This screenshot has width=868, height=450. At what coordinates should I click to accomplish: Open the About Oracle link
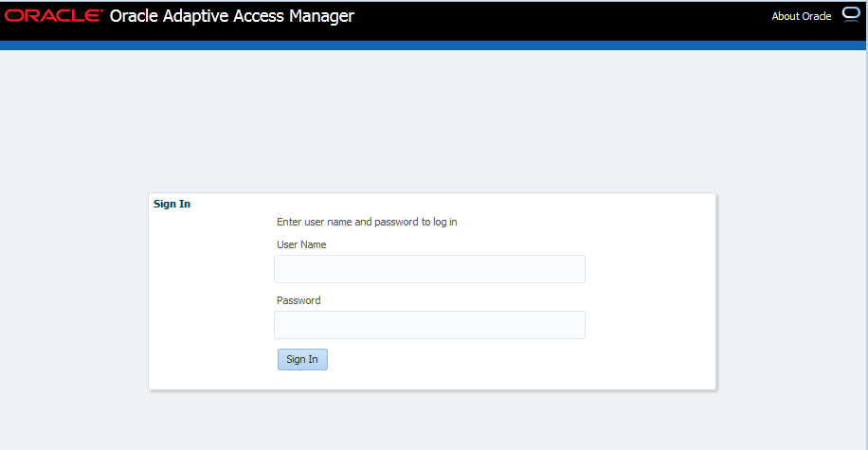pyautogui.click(x=801, y=17)
